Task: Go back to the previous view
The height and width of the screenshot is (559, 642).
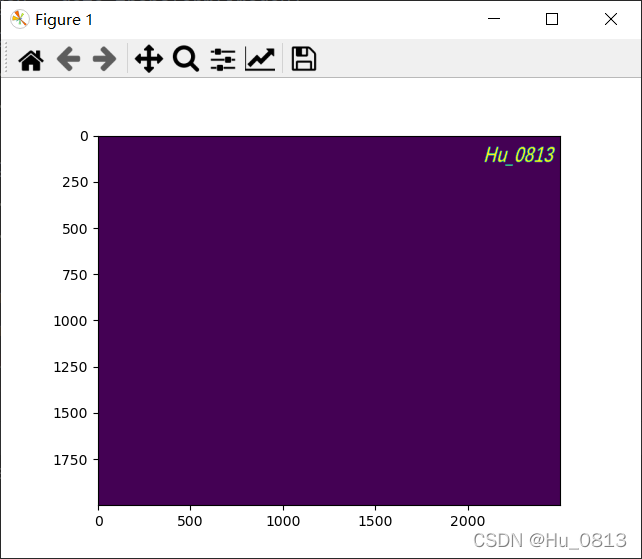Action: [68, 59]
